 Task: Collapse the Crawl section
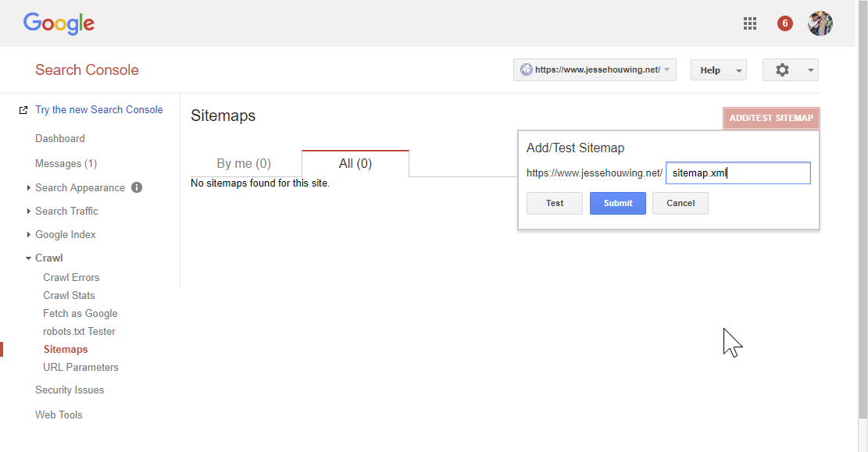tap(28, 258)
